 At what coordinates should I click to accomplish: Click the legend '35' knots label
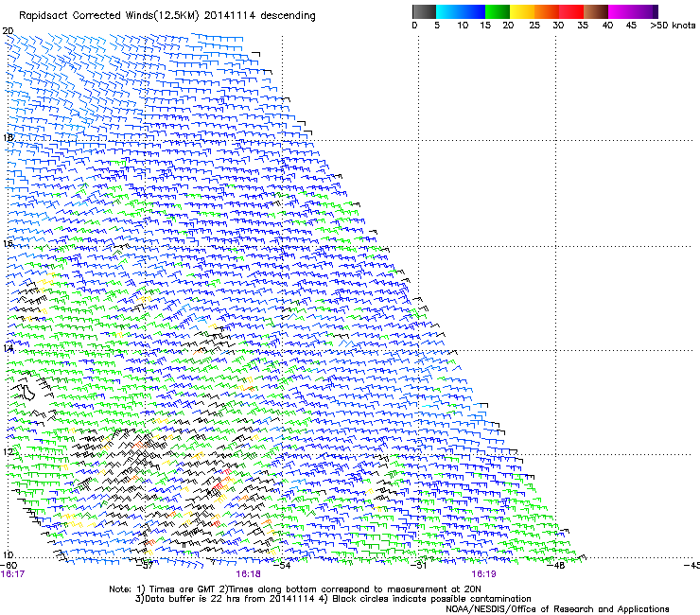pyautogui.click(x=582, y=26)
